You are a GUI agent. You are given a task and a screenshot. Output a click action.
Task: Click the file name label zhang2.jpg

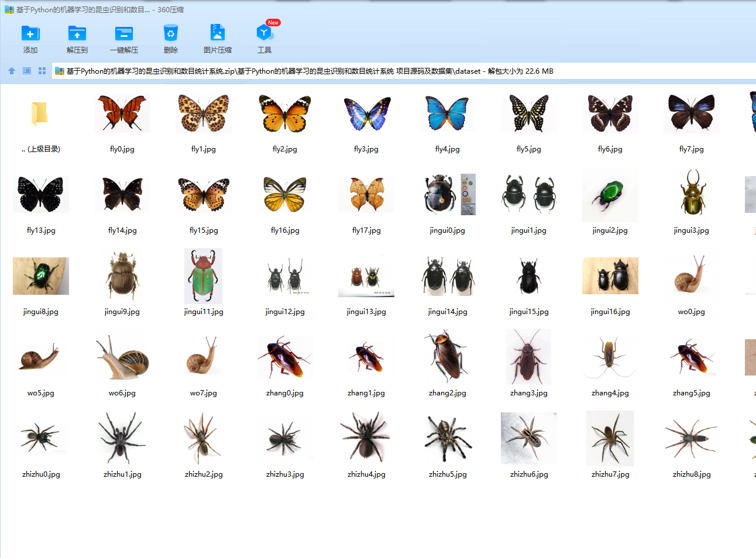[448, 393]
